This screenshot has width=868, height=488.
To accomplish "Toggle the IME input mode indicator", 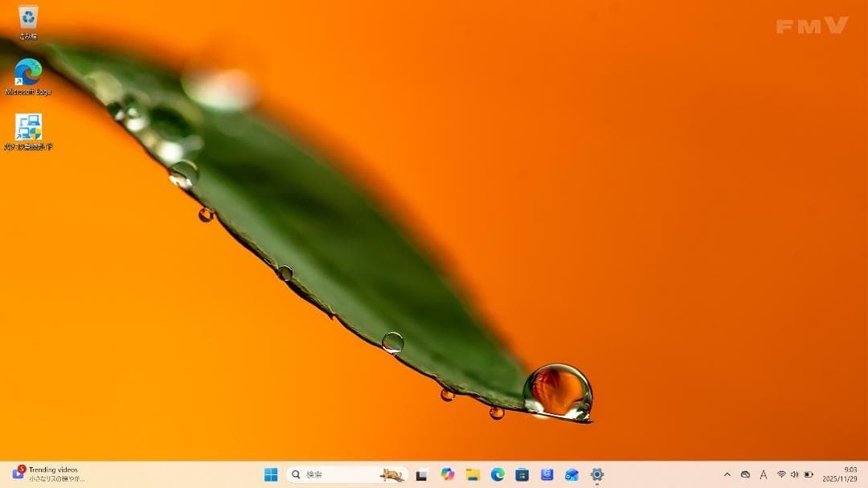I will (x=764, y=474).
